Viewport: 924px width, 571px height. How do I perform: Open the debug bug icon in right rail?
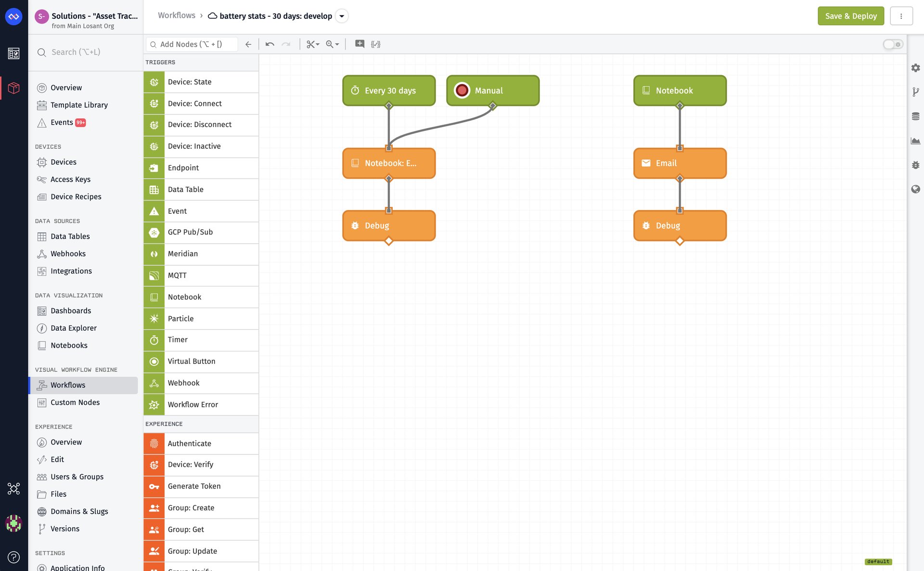point(915,165)
